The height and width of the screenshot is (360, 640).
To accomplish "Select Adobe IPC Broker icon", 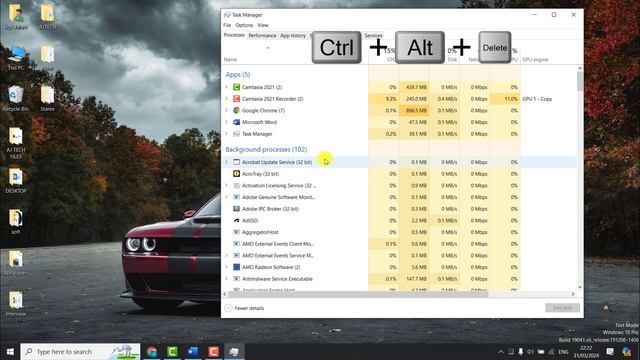I will click(236, 209).
